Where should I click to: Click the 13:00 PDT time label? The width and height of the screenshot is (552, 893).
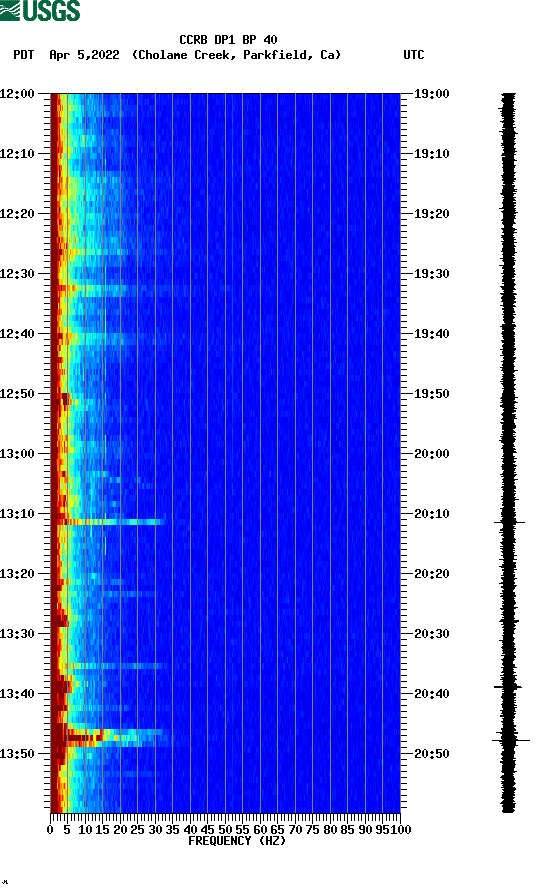17,454
